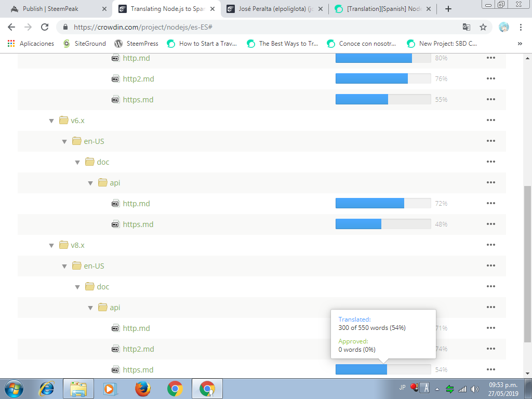Click the translate page icon in address bar
Screen dimensions: 532x399
(x=466, y=27)
